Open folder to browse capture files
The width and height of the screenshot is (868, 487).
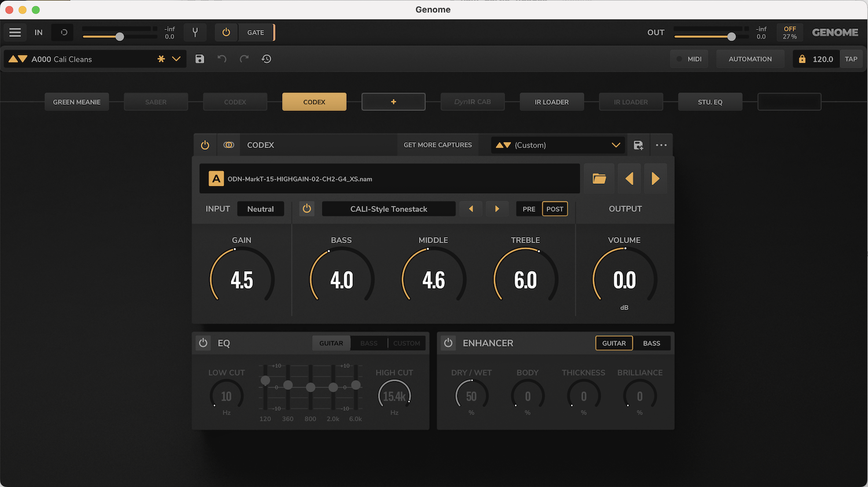tap(599, 179)
